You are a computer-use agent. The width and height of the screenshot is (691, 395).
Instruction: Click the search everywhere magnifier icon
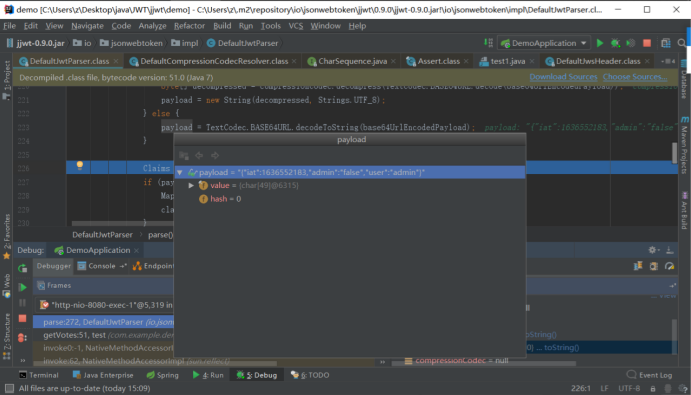681,43
